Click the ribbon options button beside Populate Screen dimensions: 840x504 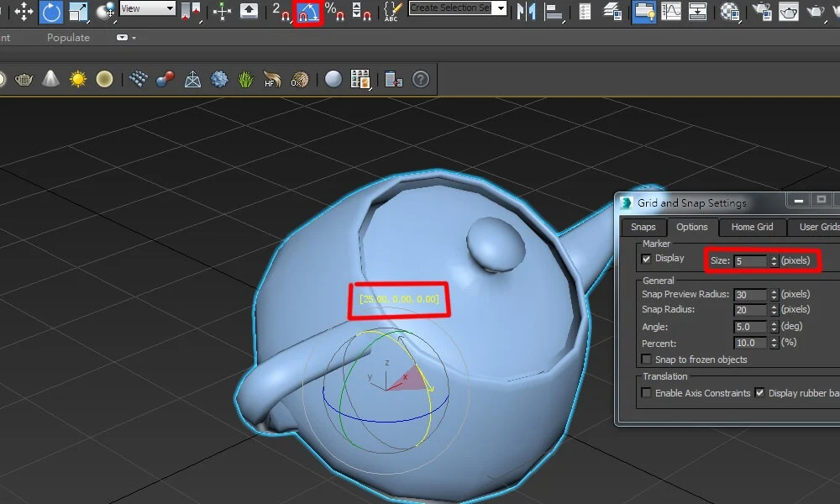[122, 38]
